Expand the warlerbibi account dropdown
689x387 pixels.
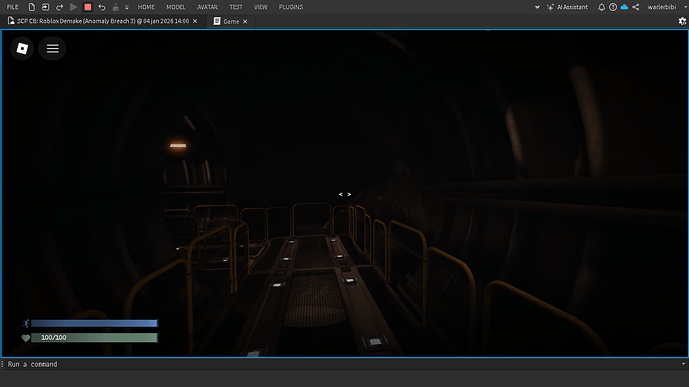(686, 7)
